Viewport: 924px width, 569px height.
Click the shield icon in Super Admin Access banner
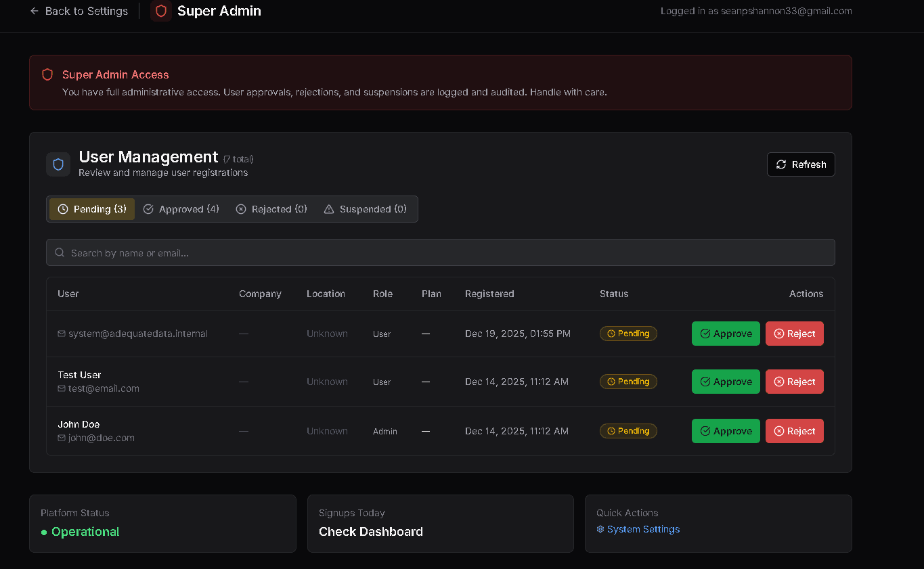(x=47, y=74)
